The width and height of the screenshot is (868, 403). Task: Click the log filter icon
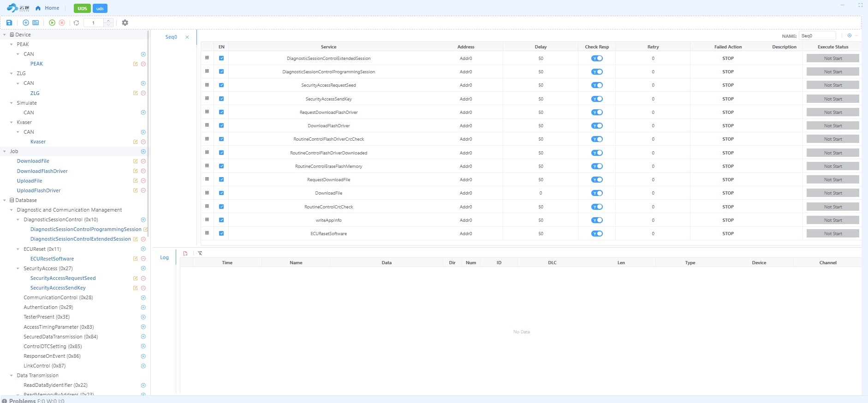point(200,253)
